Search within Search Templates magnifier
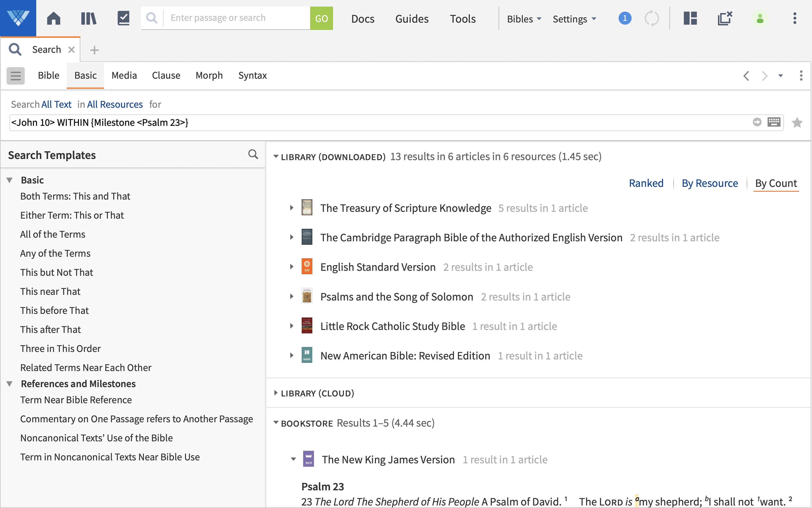The height and width of the screenshot is (508, 812). (x=253, y=154)
